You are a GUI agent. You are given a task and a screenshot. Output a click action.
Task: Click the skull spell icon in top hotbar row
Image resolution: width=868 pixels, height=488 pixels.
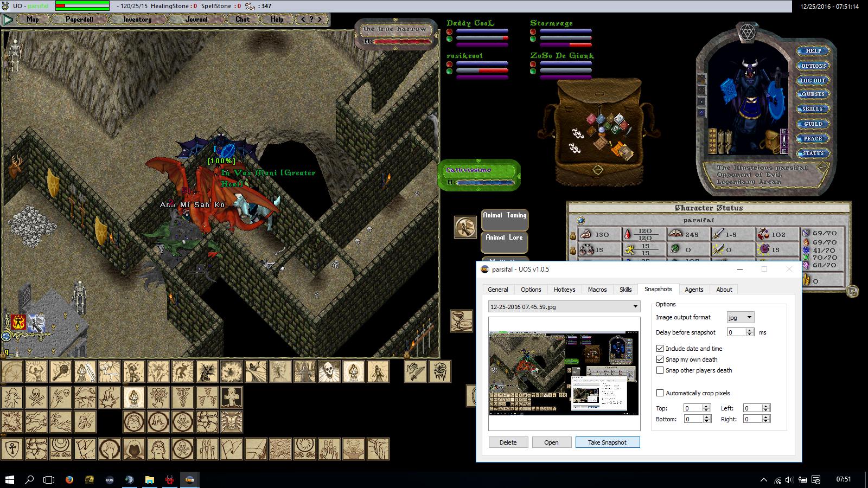(x=329, y=372)
